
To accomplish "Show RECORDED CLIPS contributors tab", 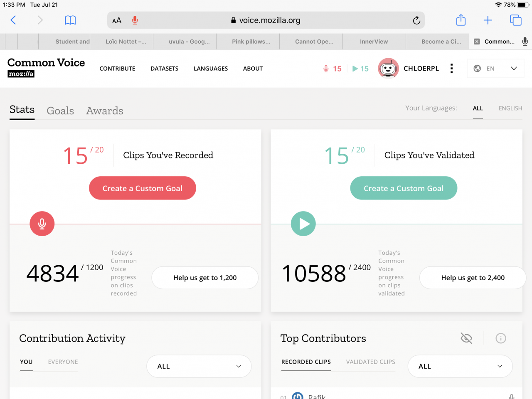I will [x=306, y=362].
